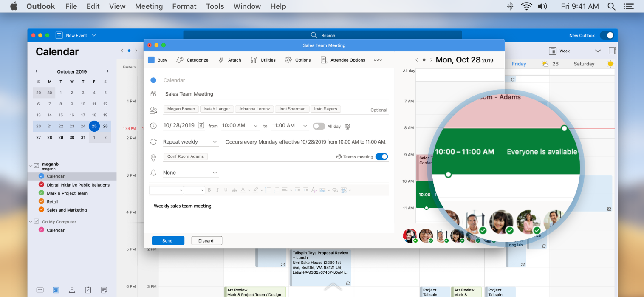
Task: Uncheck the Mark 8 Project Team calendar
Action: pos(41,193)
